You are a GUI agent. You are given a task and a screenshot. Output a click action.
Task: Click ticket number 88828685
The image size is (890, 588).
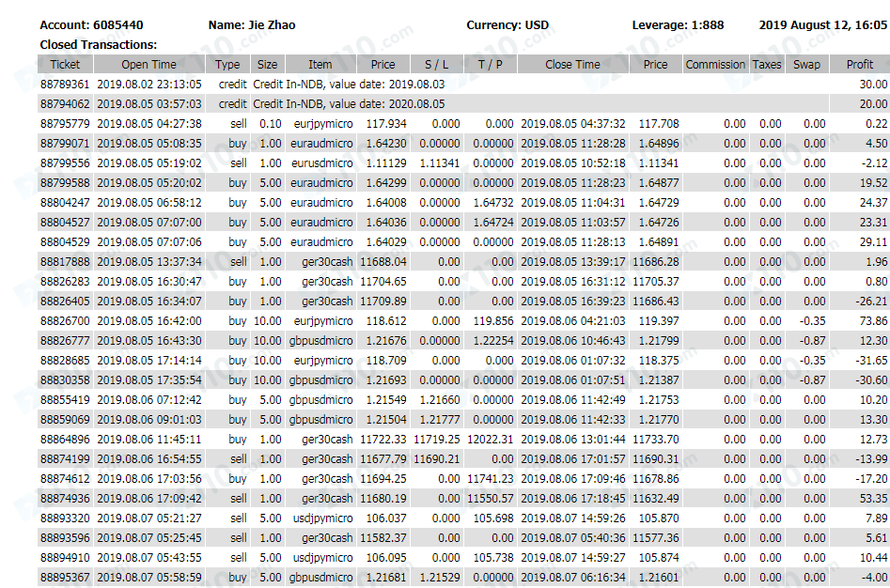(x=65, y=361)
